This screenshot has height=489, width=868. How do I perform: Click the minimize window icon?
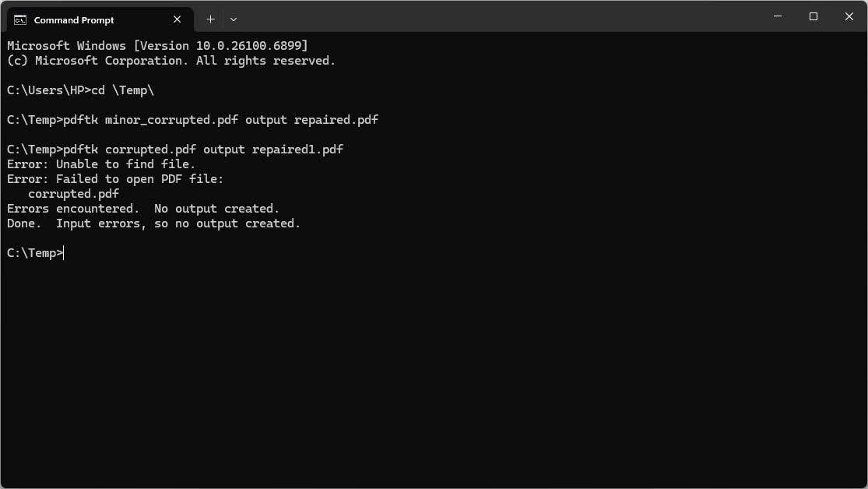pyautogui.click(x=776, y=16)
